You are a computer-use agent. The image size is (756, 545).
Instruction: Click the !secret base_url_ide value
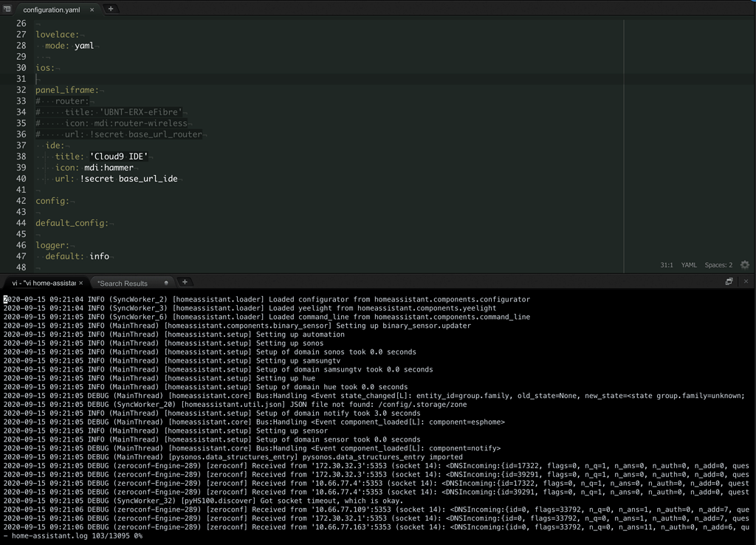coord(128,179)
